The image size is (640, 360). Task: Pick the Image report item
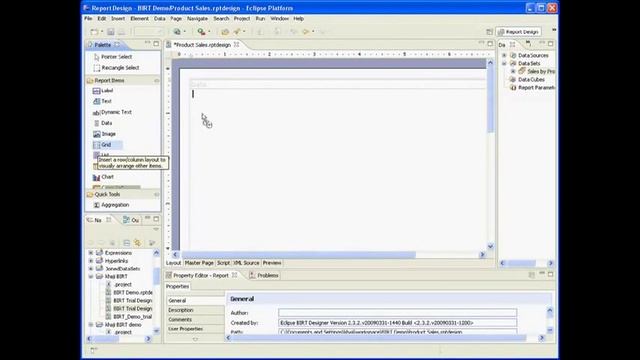click(x=104, y=134)
